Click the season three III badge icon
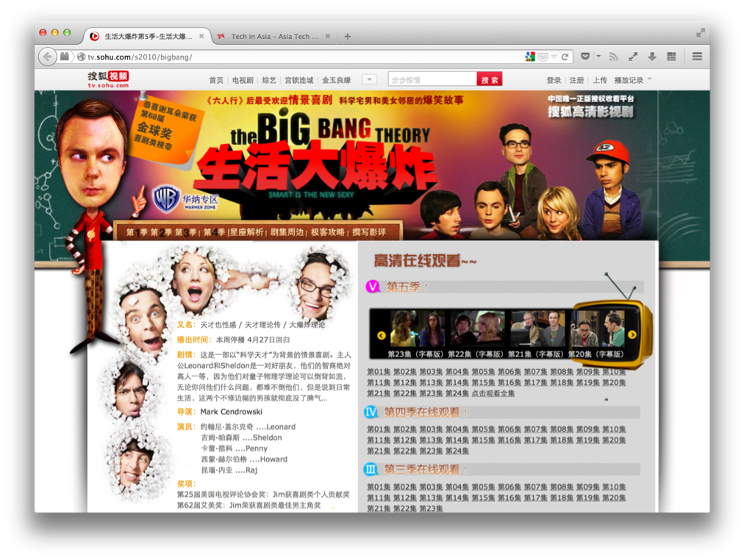 (x=371, y=470)
